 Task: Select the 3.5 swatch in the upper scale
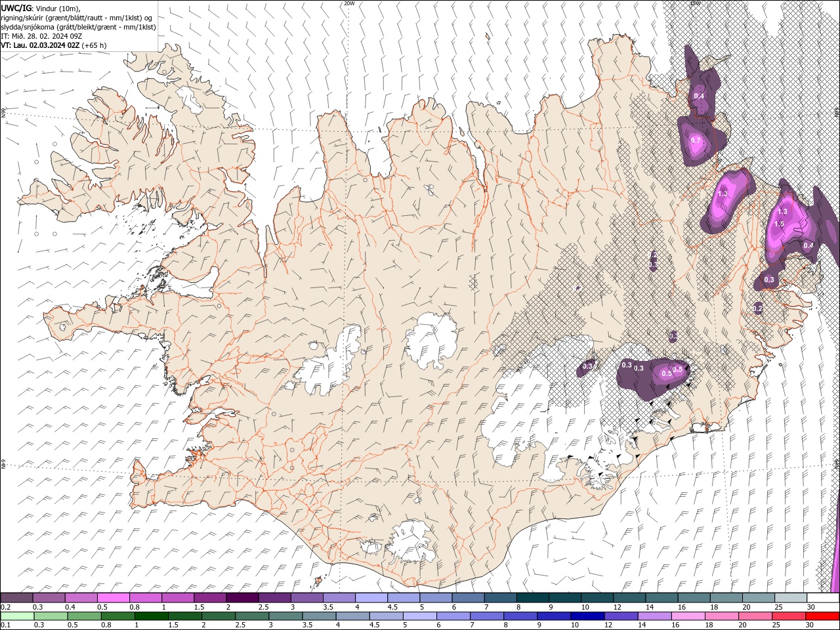click(x=339, y=597)
